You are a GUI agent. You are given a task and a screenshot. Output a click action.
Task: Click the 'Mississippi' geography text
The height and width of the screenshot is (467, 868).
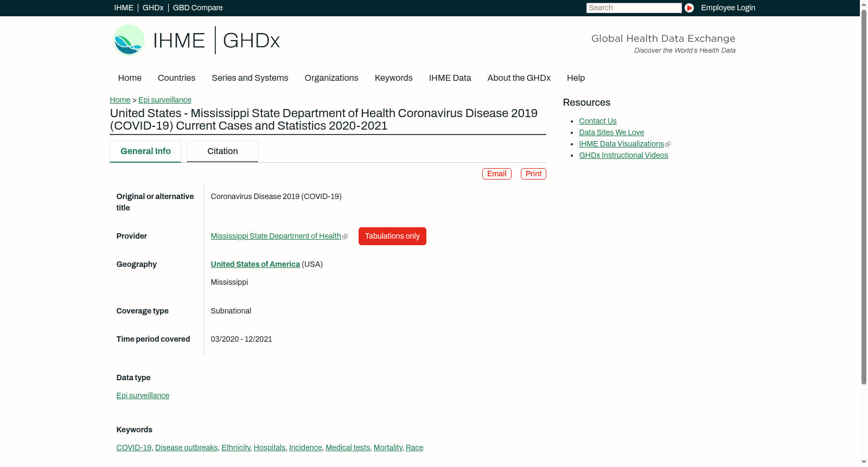click(229, 282)
